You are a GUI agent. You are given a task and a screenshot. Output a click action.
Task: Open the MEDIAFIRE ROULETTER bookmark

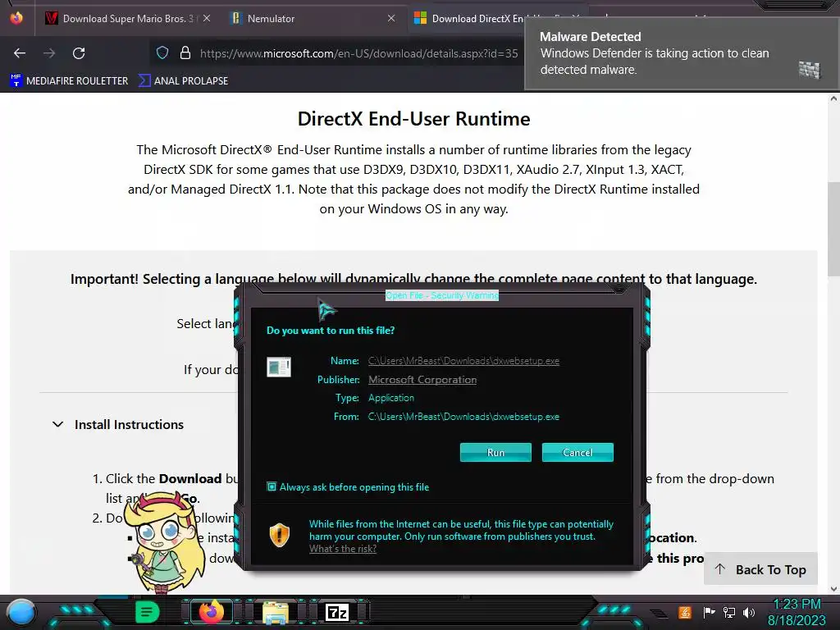(69, 80)
